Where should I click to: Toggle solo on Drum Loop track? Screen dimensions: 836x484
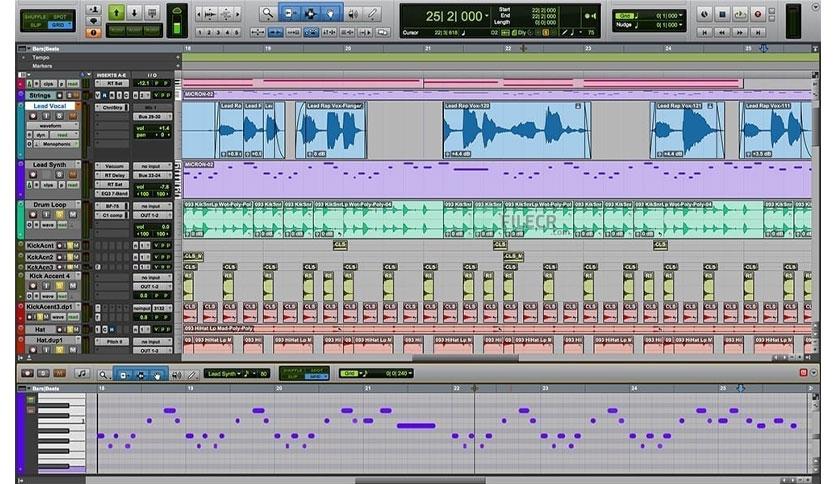pos(59,214)
